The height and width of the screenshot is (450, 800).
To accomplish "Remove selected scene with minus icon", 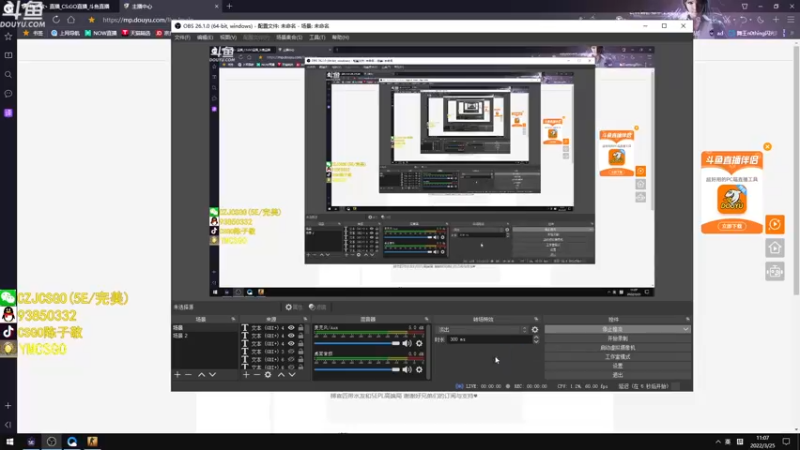I will click(x=188, y=375).
